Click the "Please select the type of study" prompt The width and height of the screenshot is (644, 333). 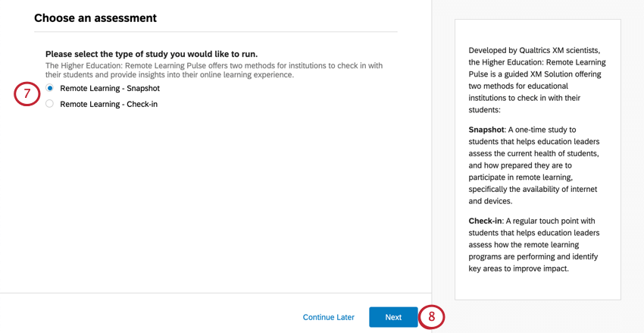coord(152,54)
